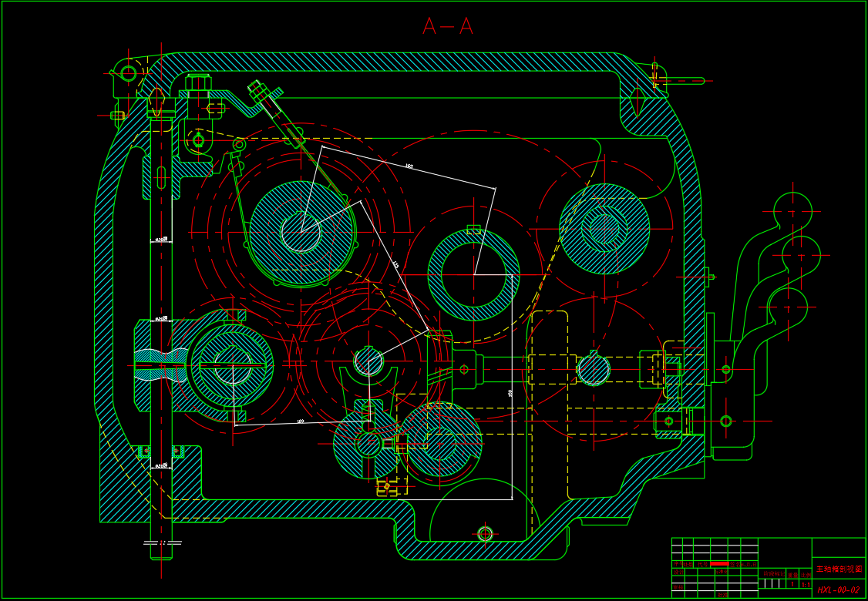This screenshot has height=601, width=868.
Task: Select the top-left pivot pin circle
Action: [129, 73]
